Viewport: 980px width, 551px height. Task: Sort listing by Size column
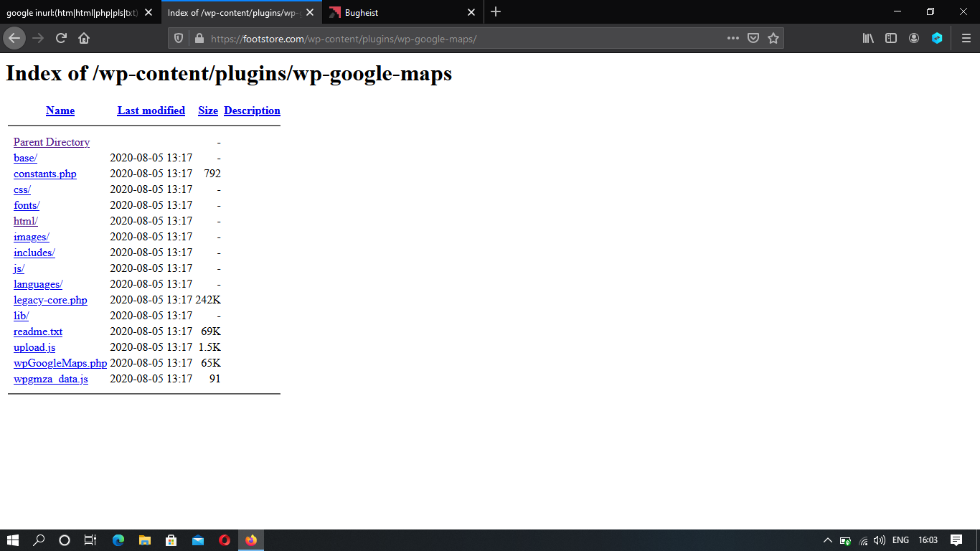(x=208, y=110)
